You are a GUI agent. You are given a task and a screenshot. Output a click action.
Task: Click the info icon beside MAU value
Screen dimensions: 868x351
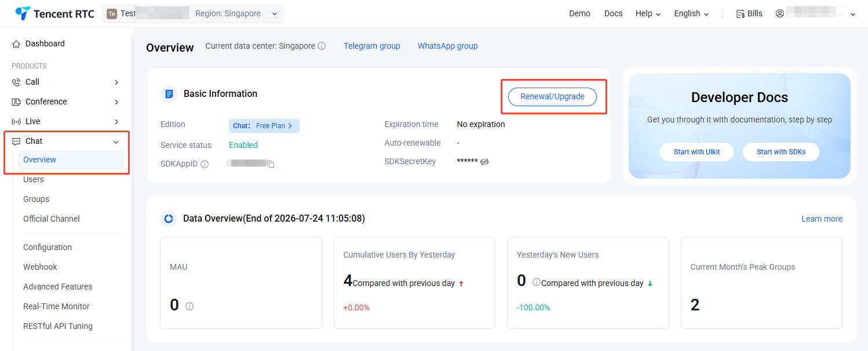(189, 306)
